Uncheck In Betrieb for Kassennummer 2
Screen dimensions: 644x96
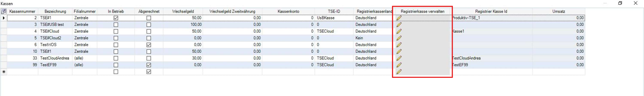[x=116, y=18]
